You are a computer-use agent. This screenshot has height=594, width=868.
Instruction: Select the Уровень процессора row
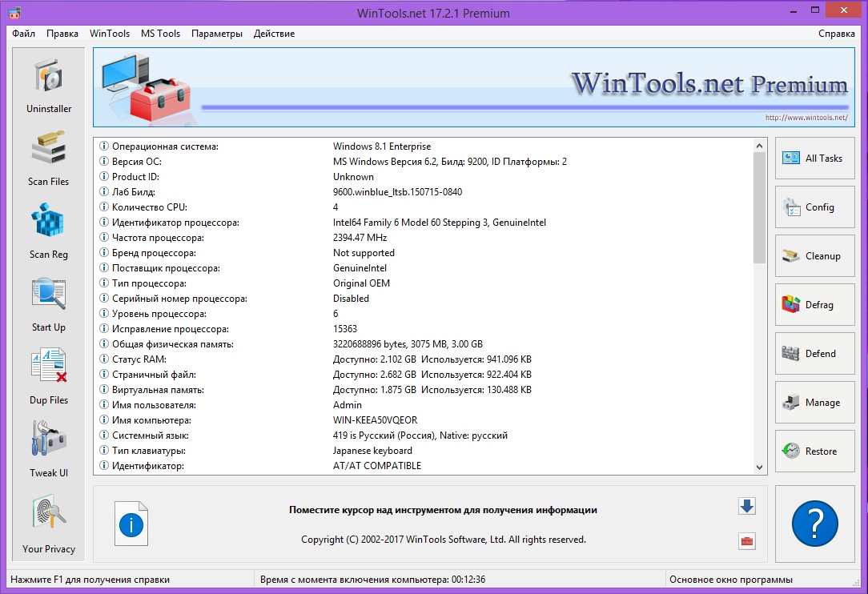(424, 314)
